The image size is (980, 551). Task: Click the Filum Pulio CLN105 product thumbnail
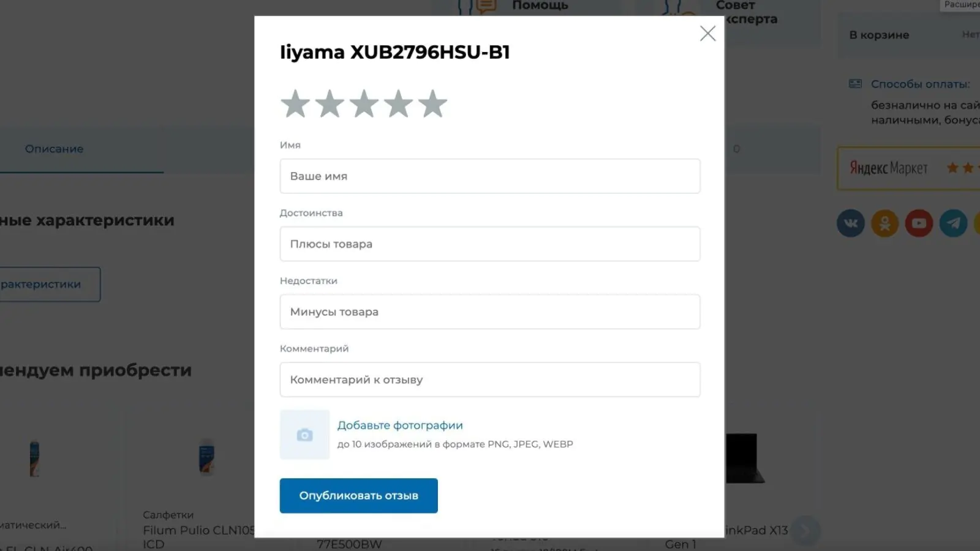coord(206,457)
